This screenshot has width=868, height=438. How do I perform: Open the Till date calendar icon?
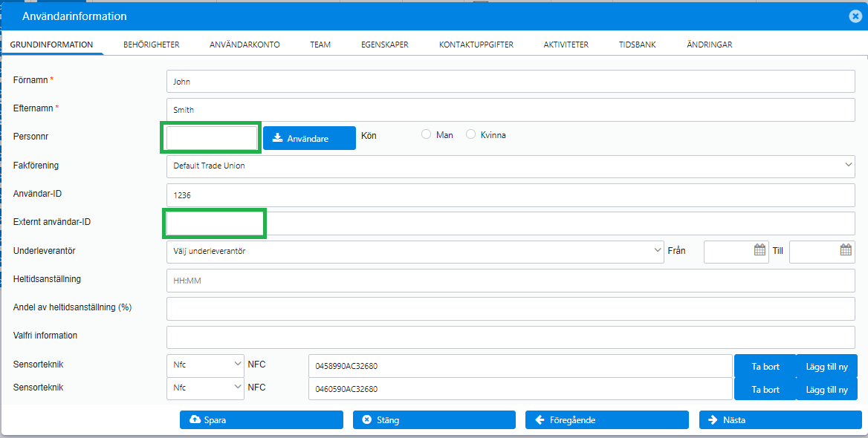(x=845, y=249)
